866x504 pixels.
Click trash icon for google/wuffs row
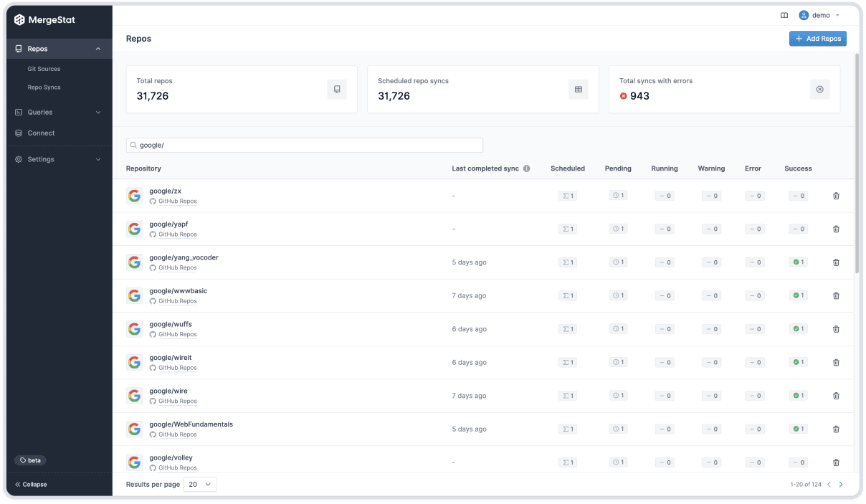coord(836,329)
